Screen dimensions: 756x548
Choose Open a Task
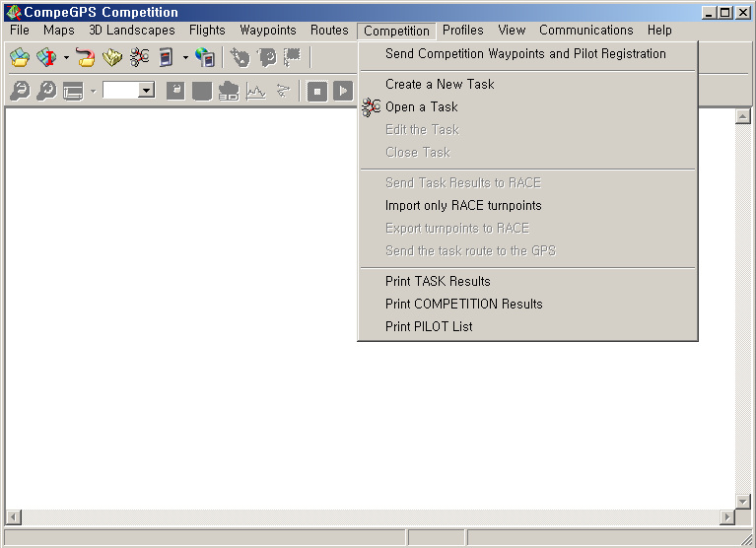click(x=527, y=107)
